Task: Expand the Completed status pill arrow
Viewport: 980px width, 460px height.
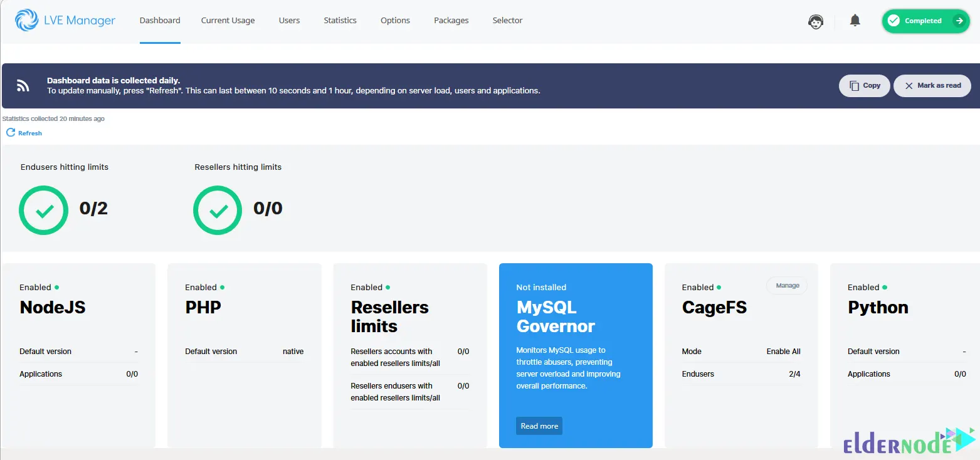Action: [x=958, y=21]
